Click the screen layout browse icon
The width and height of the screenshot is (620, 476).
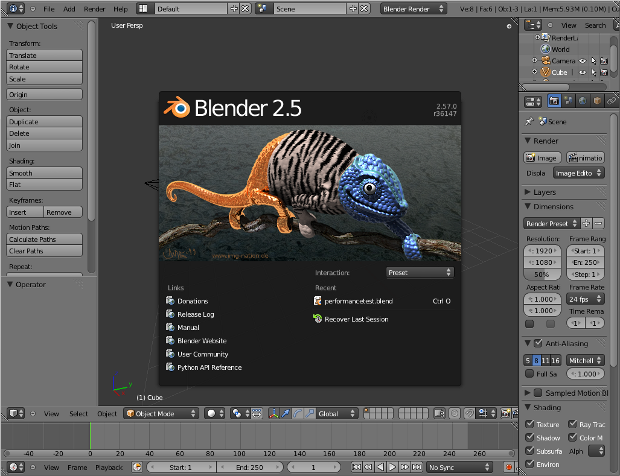(143, 9)
